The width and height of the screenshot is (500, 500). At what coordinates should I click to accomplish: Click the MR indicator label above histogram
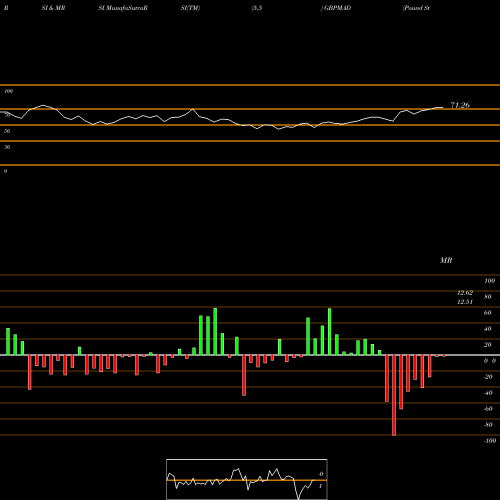(x=446, y=260)
